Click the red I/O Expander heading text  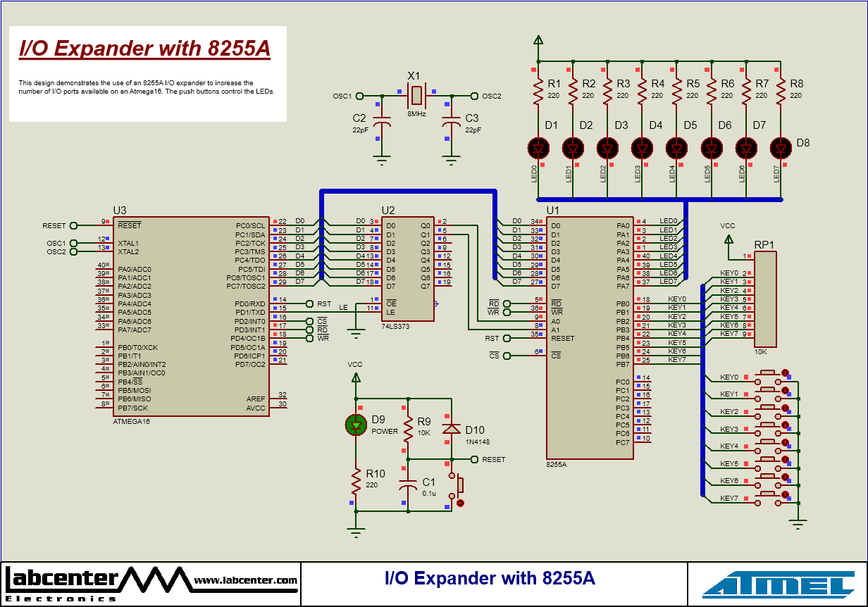(x=144, y=49)
